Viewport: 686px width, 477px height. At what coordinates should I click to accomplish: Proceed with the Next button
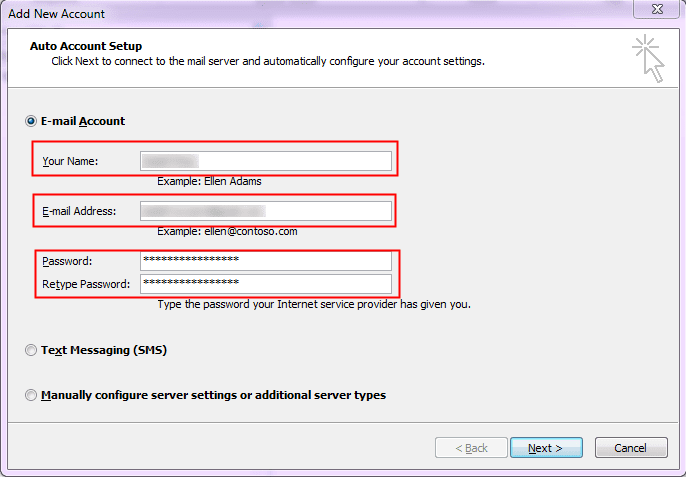point(546,448)
